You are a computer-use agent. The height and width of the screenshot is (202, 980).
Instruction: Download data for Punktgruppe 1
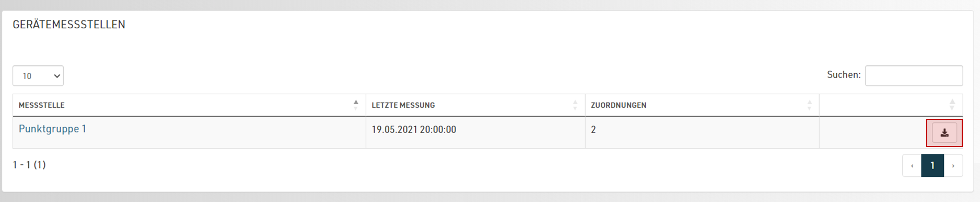coord(944,133)
